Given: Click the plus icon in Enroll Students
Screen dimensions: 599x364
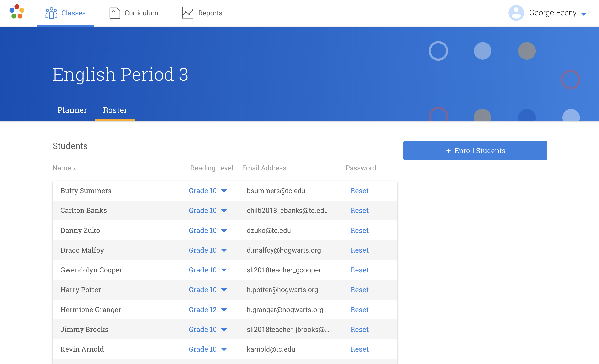Looking at the screenshot, I should click(448, 151).
